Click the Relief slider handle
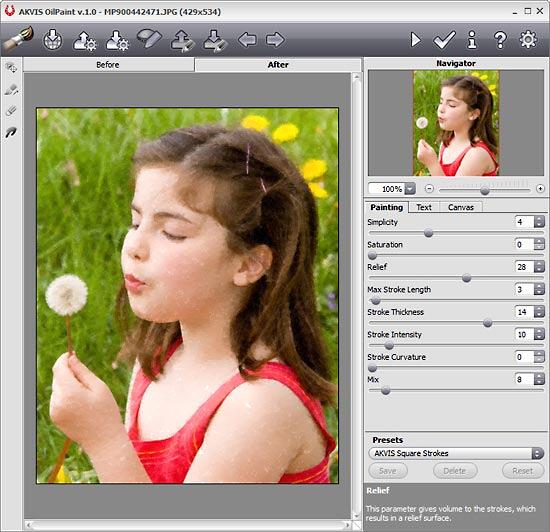550x532 pixels. (466, 278)
